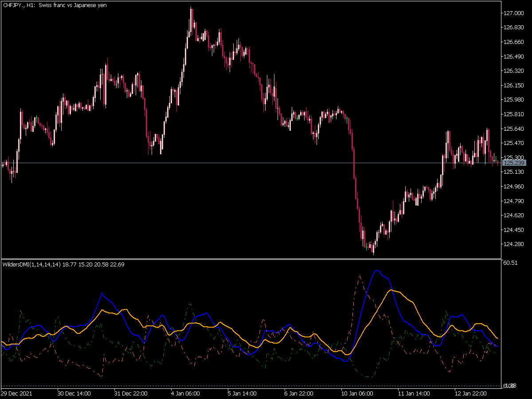Click the 126.830 price axis label

(x=514, y=27)
